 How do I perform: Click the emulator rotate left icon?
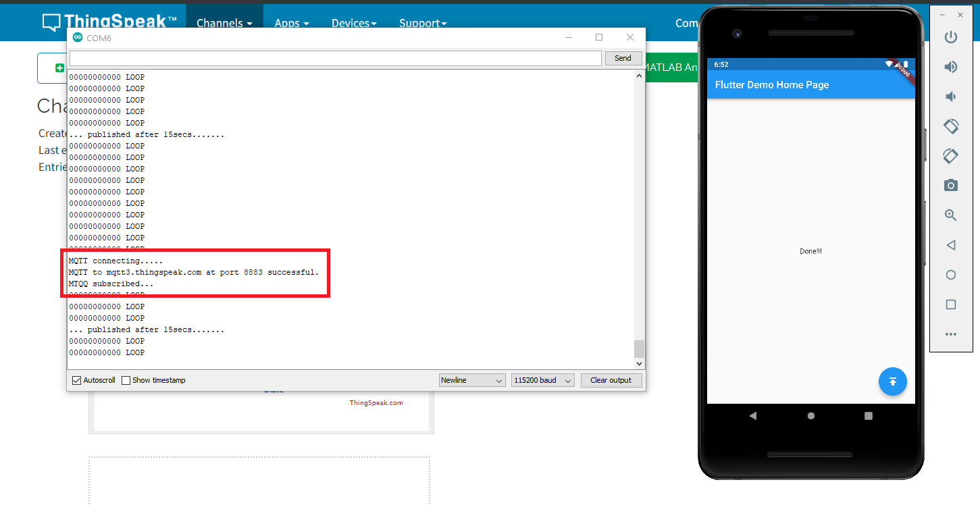point(950,126)
